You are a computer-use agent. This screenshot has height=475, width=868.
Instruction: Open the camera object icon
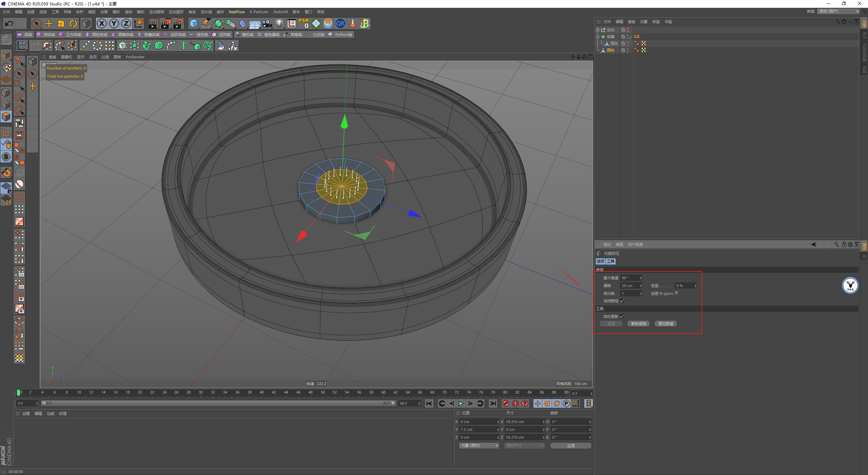267,23
